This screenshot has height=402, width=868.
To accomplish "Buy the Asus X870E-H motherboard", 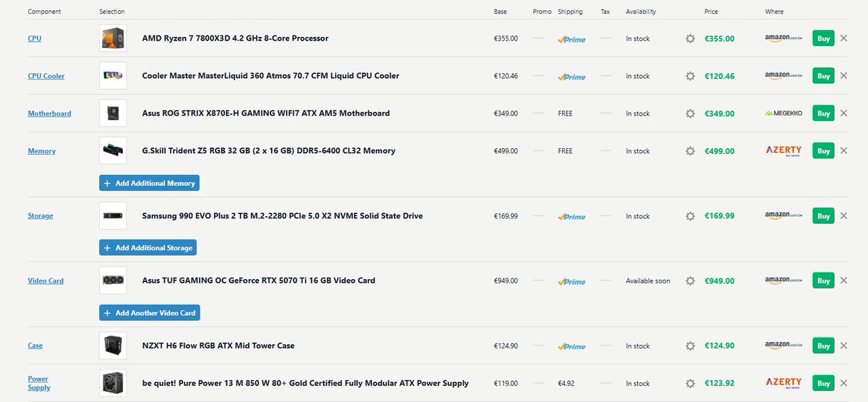I will (823, 114).
